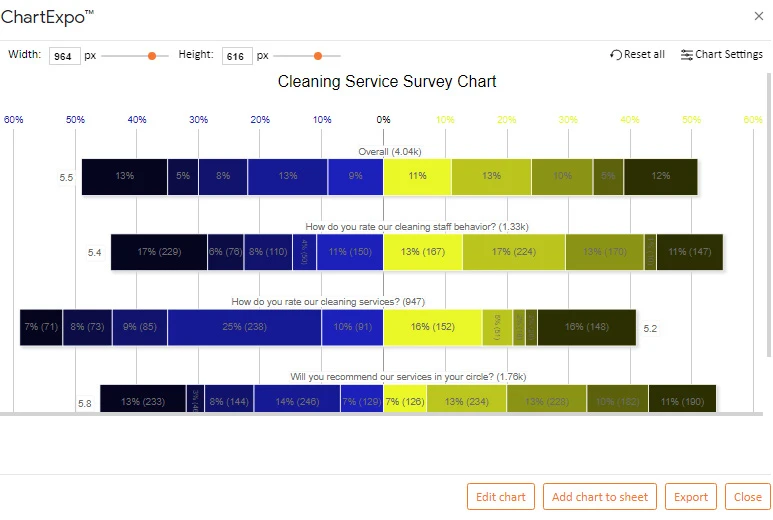Select the 11% (150) segment

[x=350, y=252]
